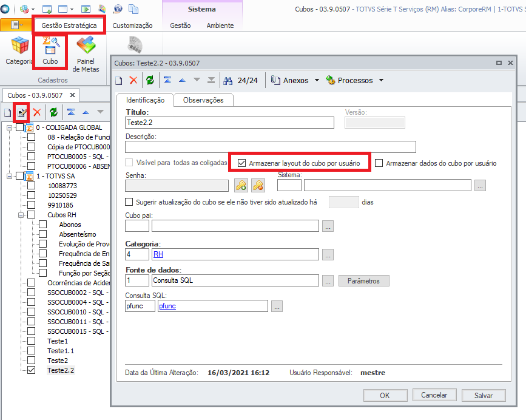This screenshot has width=526, height=420.
Task: Open the Cubo cadastro icon
Action: tap(50, 51)
